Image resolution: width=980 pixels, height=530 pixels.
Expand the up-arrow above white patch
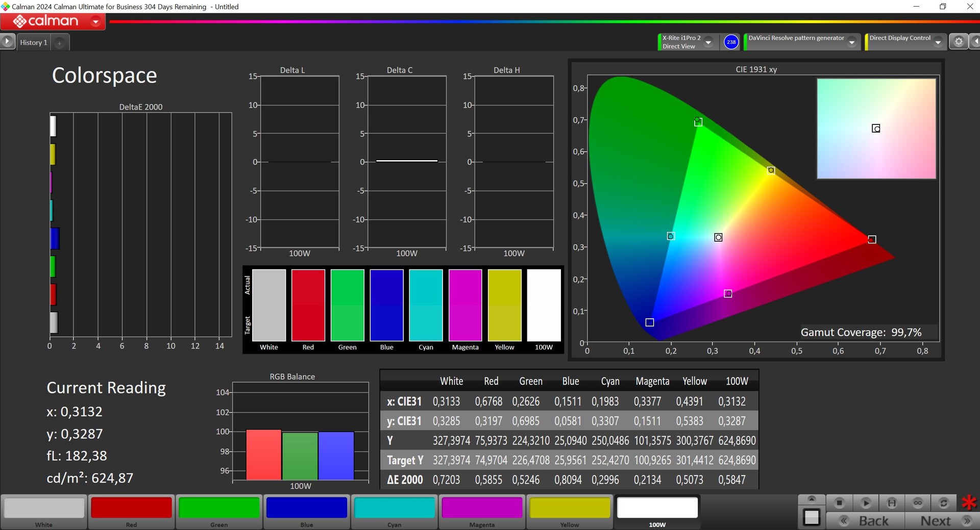click(812, 499)
